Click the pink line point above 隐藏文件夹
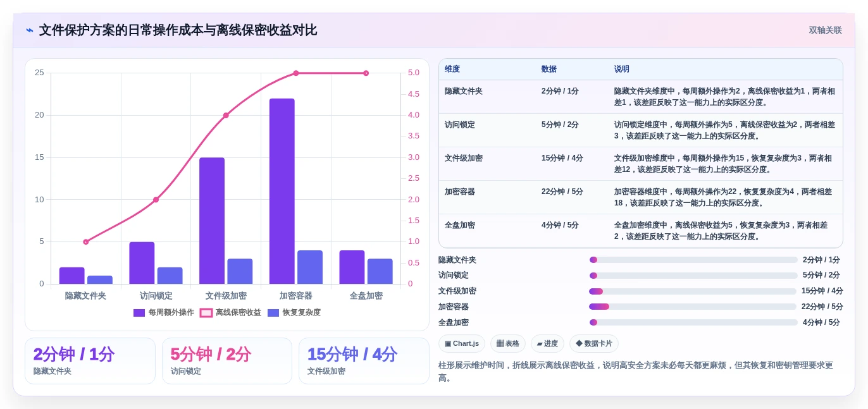868x409 pixels. coord(86,241)
